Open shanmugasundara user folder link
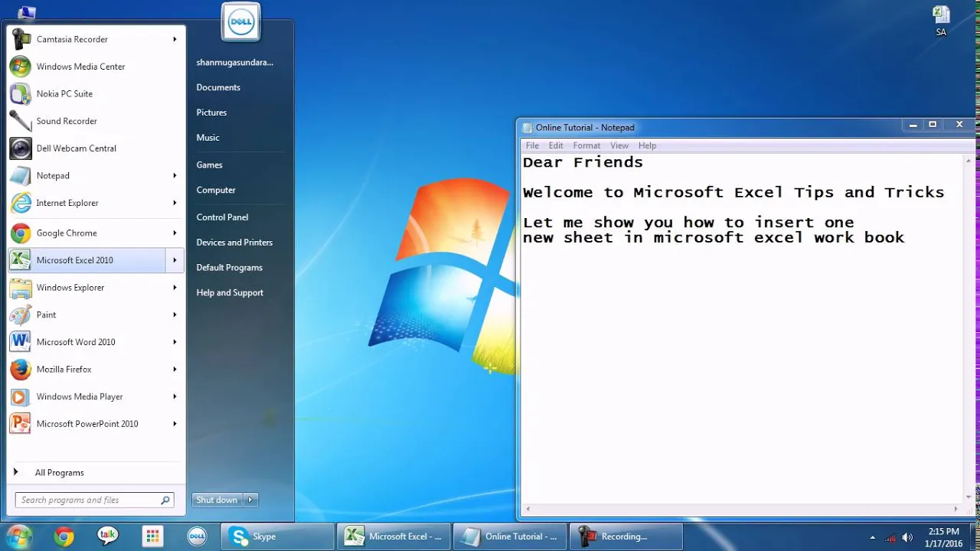The image size is (980, 551). (x=234, y=63)
